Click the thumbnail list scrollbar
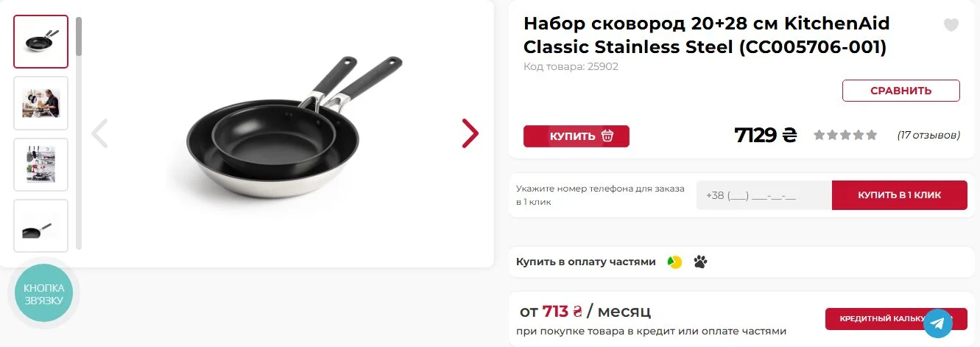Viewport: 980px width, 347px height. click(79, 133)
